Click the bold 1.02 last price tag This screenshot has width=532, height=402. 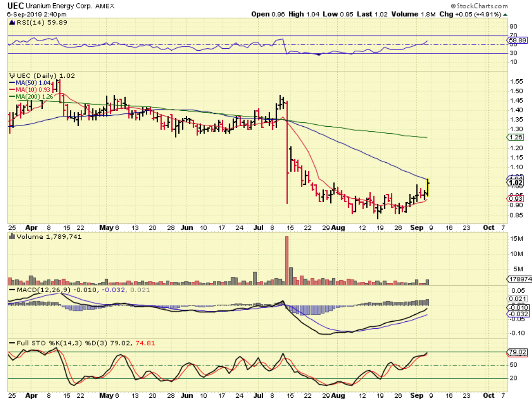coord(516,182)
